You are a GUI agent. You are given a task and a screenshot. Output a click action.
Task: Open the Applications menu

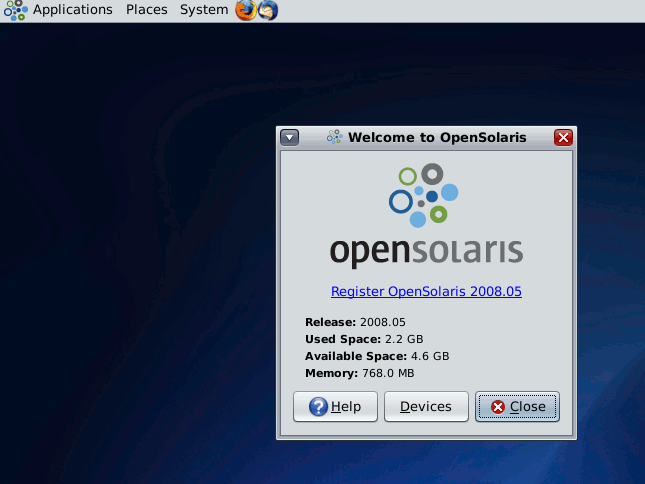pyautogui.click(x=72, y=9)
